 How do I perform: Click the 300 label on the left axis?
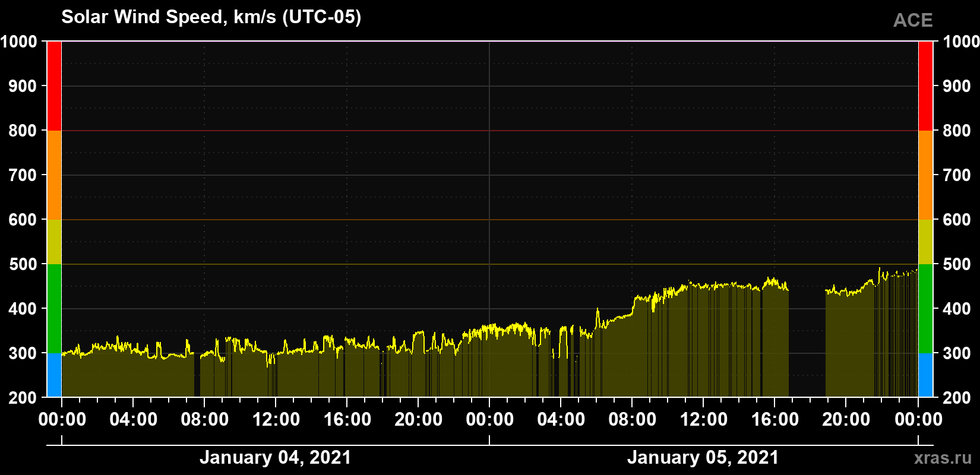(x=23, y=353)
